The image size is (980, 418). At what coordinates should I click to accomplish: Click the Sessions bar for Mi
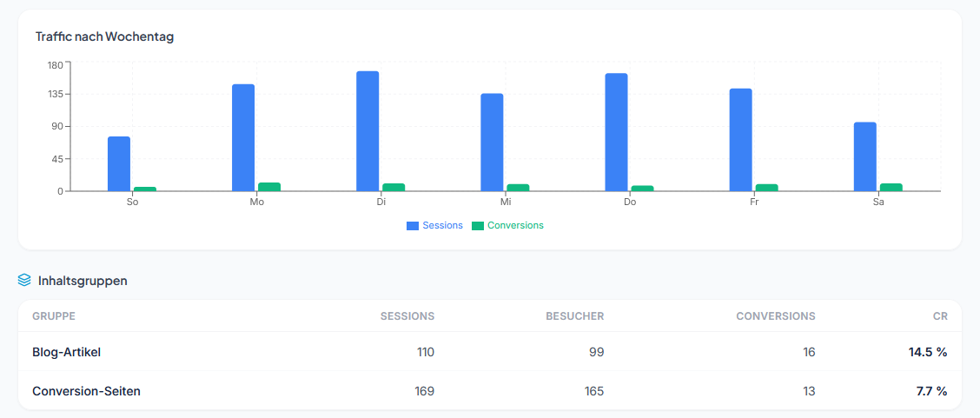pyautogui.click(x=492, y=142)
